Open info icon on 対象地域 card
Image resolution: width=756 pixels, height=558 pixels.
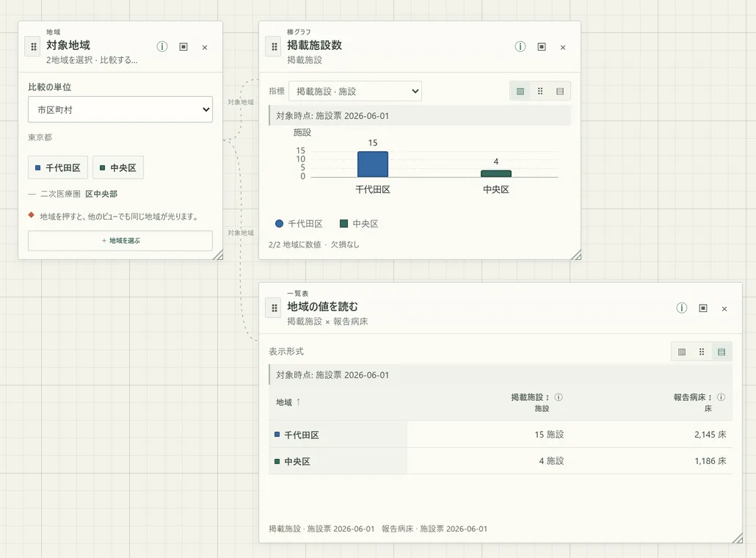coord(162,47)
